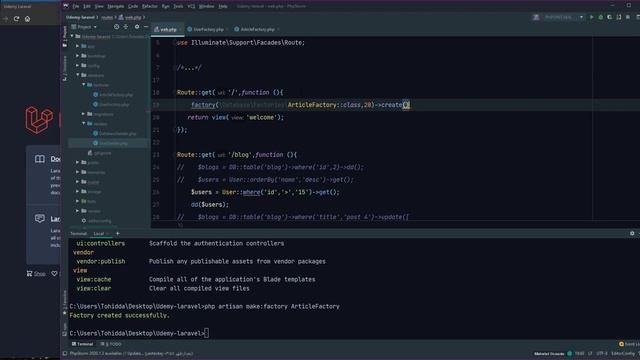
Task: Open the run configuration dropdown
Action: 563,17
